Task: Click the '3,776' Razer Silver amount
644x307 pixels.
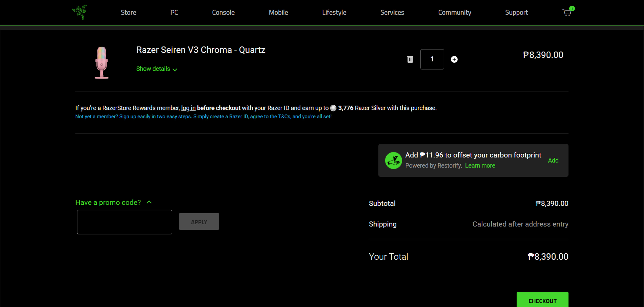Action: pyautogui.click(x=345, y=108)
